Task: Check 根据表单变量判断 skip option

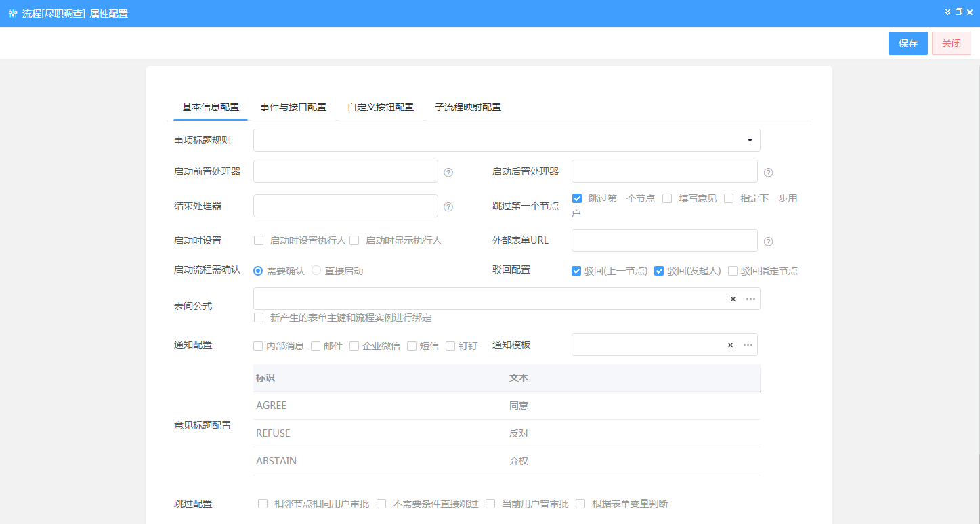Action: pyautogui.click(x=580, y=504)
